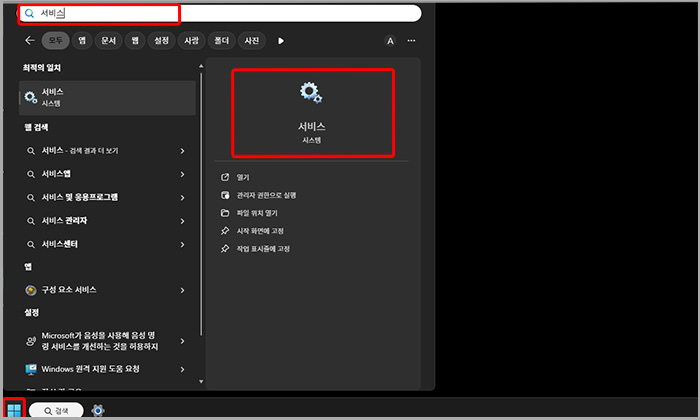Expand the Microsoft가 음성을 setting chevron

[182, 341]
